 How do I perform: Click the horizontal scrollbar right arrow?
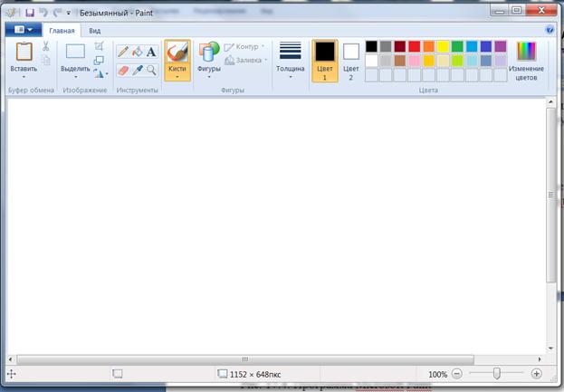pos(540,359)
